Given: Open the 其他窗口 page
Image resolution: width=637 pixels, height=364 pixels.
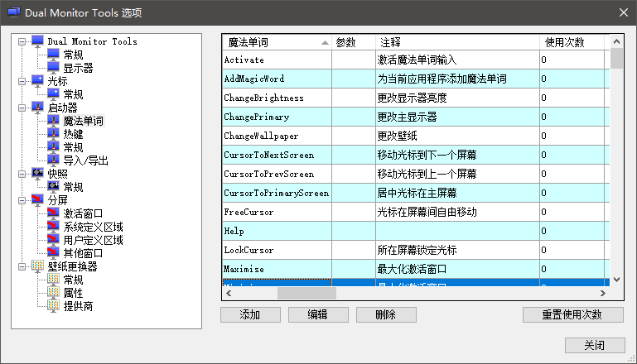Looking at the screenshot, I should pos(83,253).
